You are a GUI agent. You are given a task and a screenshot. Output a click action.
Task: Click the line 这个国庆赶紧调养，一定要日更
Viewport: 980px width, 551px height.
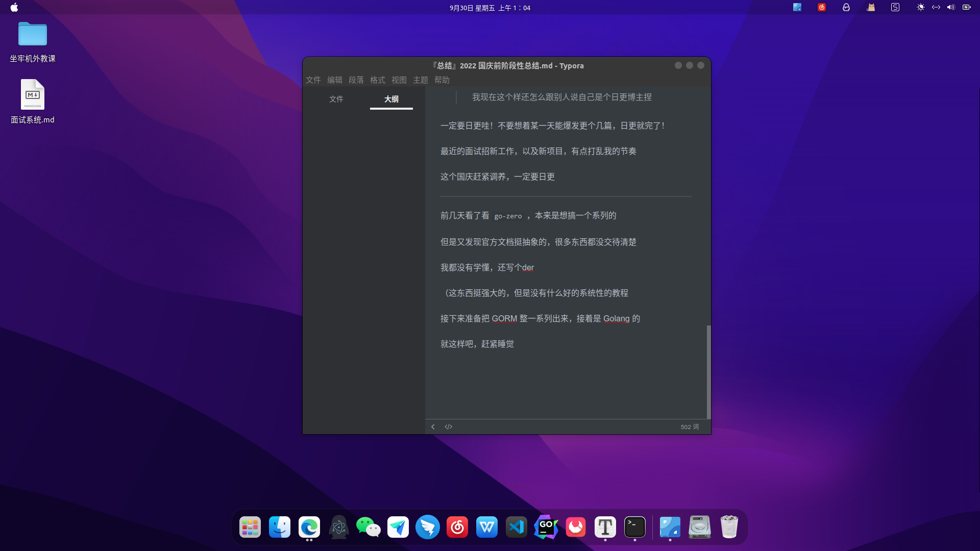[498, 177]
